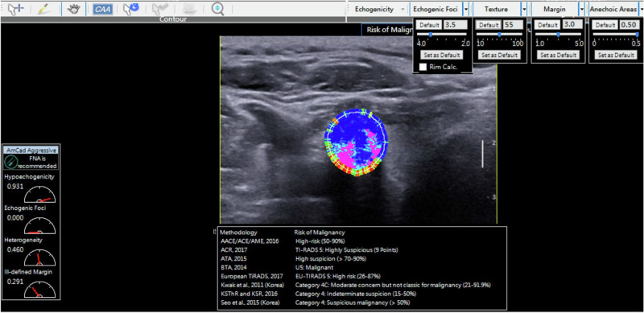Click the BTA, 2014 methodology row

point(361,267)
